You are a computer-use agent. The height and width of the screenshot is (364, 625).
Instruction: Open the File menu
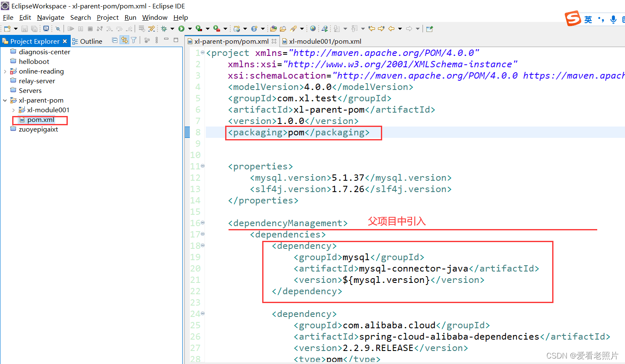click(x=8, y=17)
